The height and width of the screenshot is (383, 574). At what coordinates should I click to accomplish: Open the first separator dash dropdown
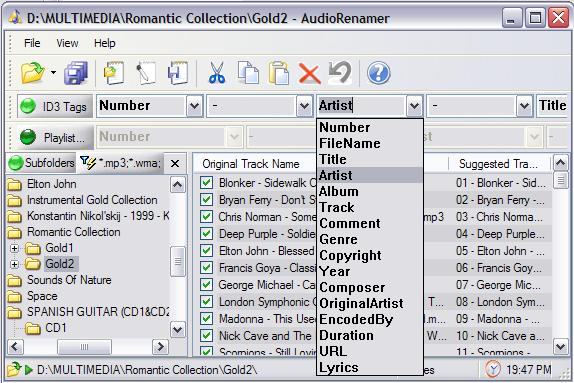[x=305, y=106]
